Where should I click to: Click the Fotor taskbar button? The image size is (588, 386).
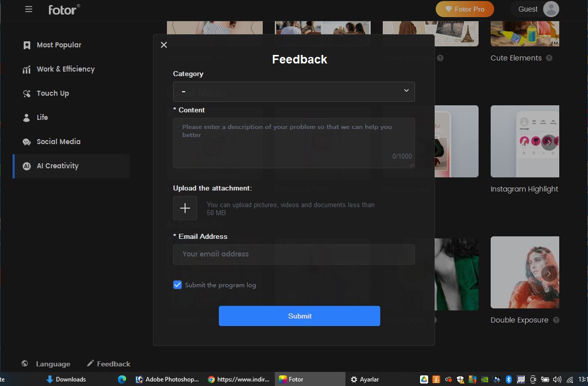tap(310, 379)
